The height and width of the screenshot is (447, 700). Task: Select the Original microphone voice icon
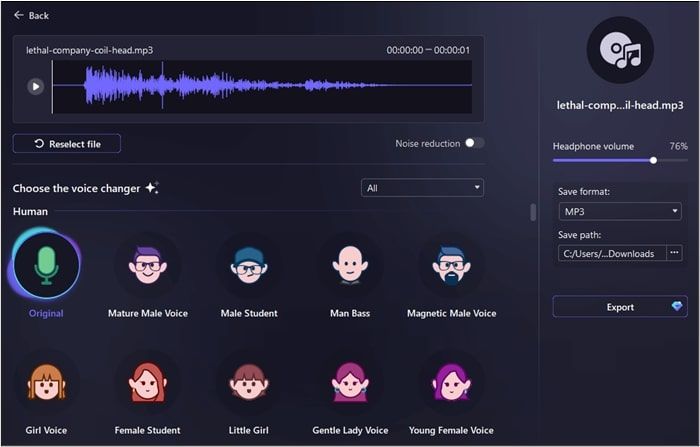(x=46, y=264)
